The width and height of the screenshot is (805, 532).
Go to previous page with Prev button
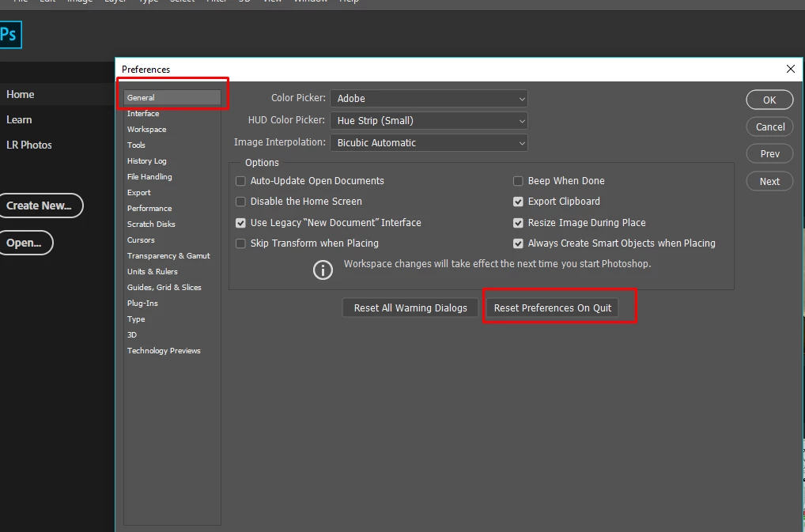coord(769,154)
